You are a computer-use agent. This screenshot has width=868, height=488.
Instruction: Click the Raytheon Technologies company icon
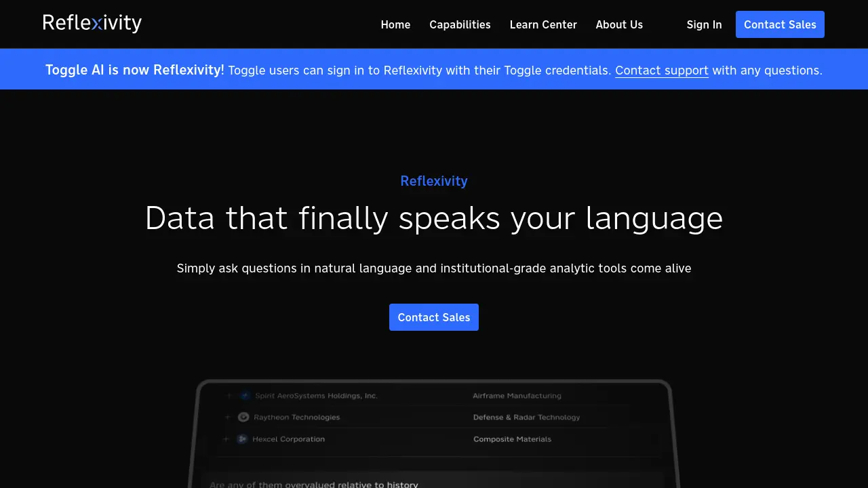pos(243,418)
